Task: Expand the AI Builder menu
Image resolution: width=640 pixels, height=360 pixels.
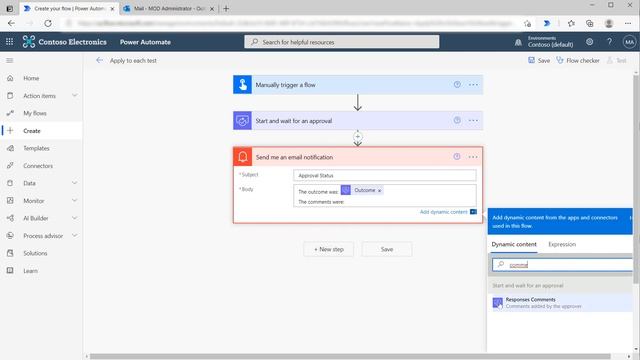Action: tap(75, 218)
